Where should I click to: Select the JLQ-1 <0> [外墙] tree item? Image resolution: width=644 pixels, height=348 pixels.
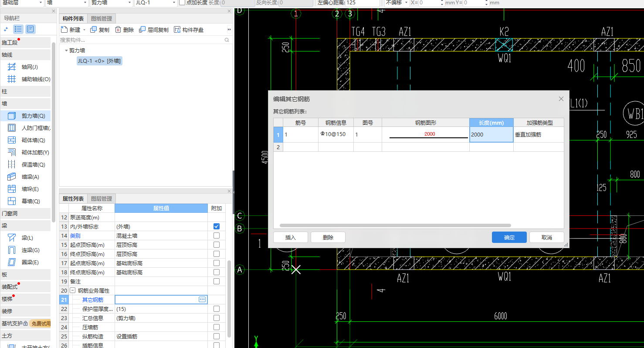point(99,61)
